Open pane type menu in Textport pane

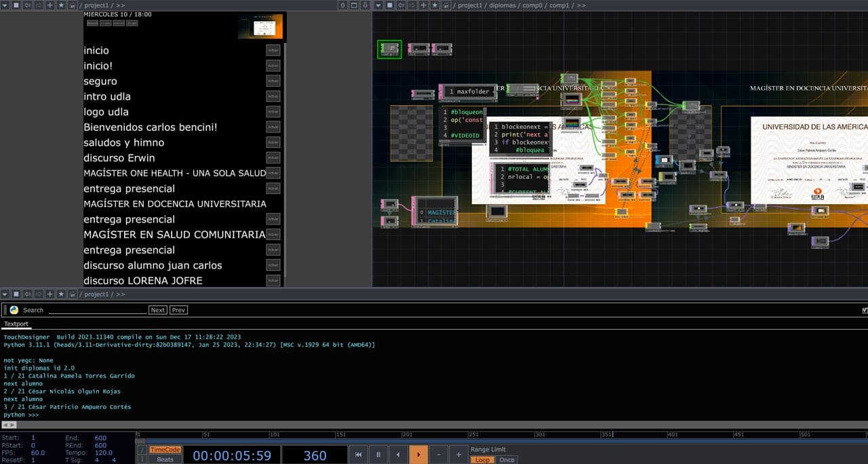point(5,294)
